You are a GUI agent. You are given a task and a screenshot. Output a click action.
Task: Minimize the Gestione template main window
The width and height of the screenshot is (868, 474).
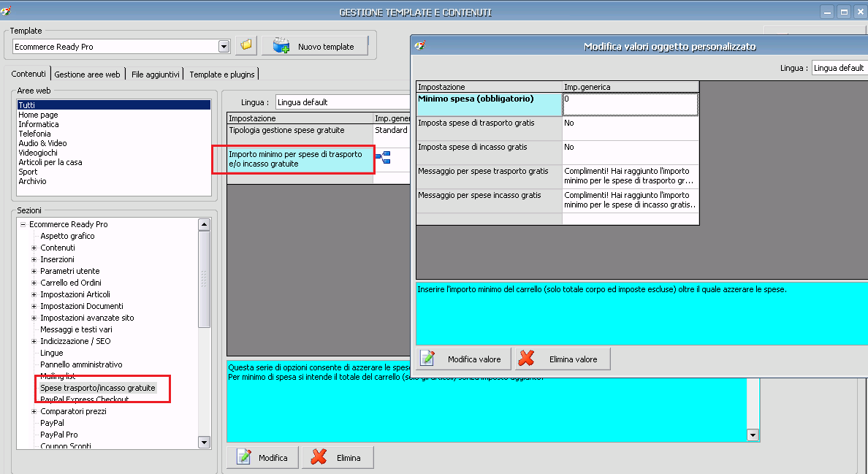827,12
